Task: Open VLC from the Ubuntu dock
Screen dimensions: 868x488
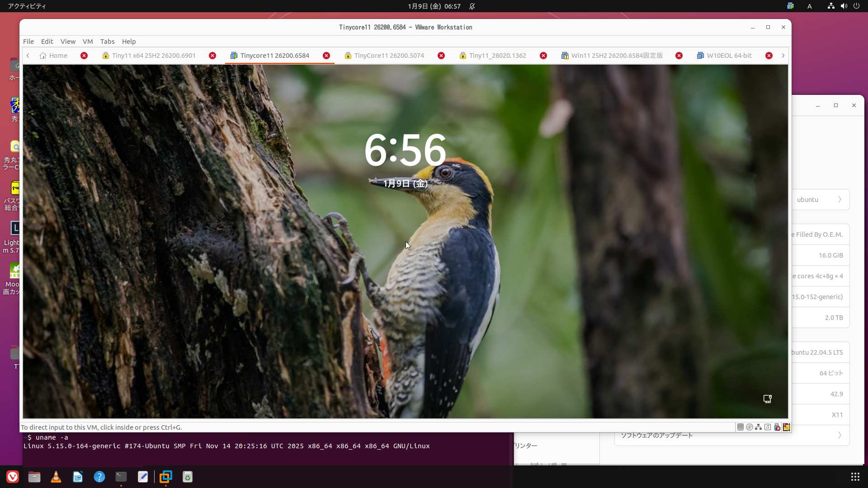Action: [56, 477]
